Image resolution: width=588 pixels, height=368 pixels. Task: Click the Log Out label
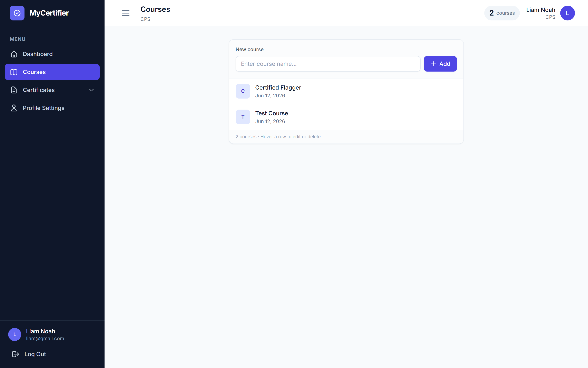pos(35,354)
